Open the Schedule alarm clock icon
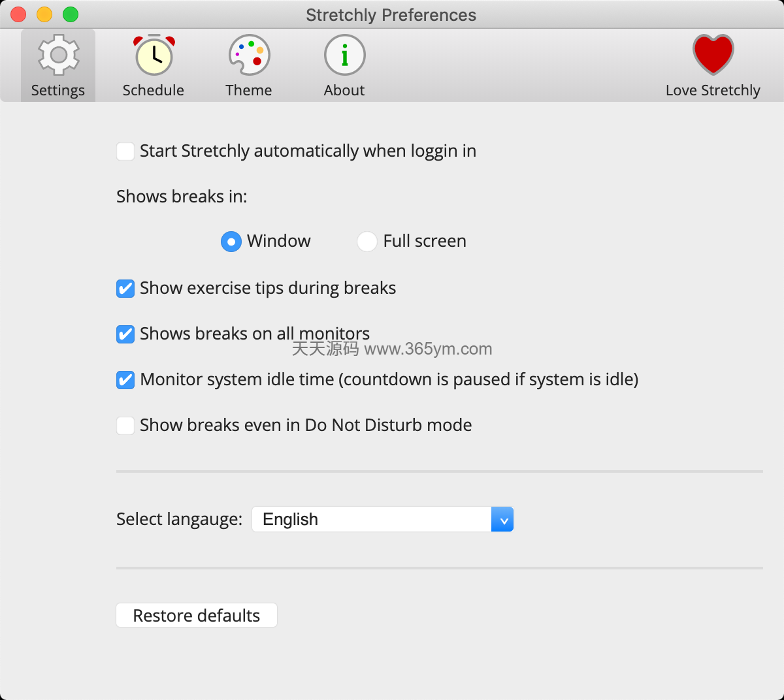This screenshot has height=700, width=784. 154,55
